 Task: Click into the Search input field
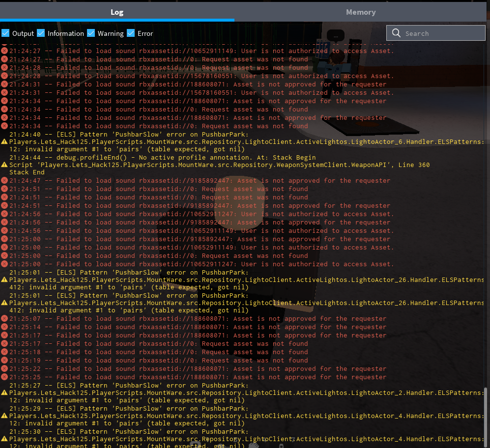click(442, 33)
